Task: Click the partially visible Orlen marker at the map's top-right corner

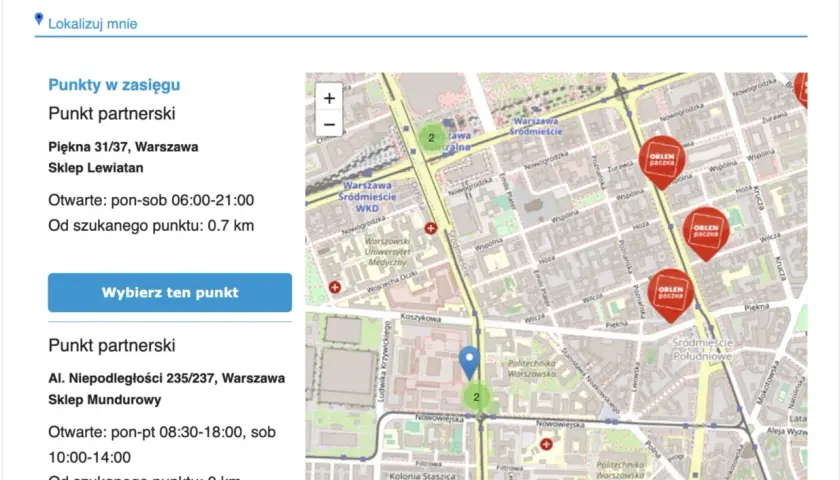Action: (x=801, y=90)
